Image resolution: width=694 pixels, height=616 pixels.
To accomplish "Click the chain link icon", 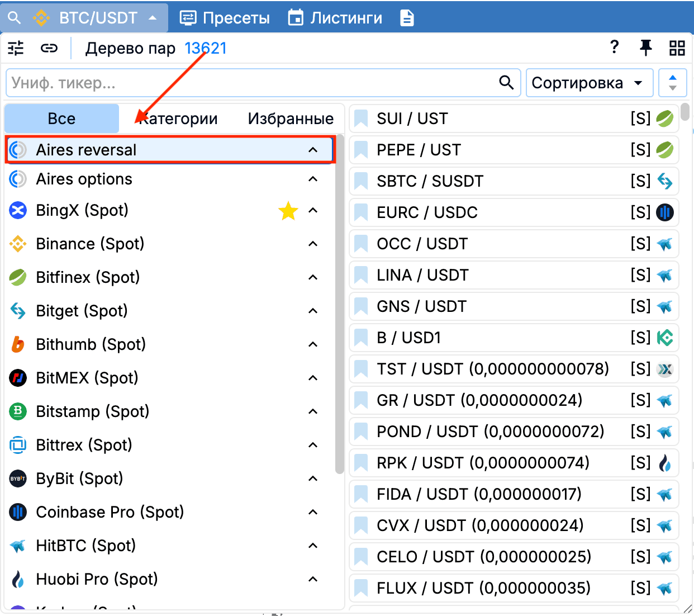I will (x=49, y=49).
